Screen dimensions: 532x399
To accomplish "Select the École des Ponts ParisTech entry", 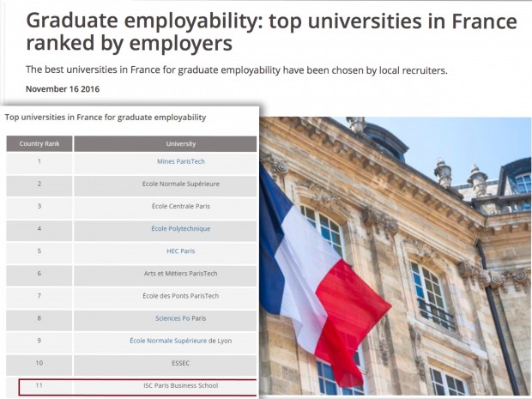I will [x=180, y=295].
